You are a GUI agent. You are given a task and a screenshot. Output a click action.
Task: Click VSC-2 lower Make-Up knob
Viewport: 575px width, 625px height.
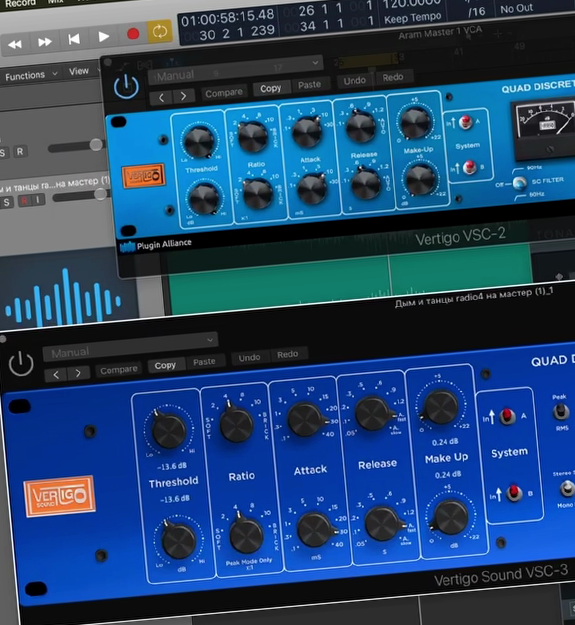[x=420, y=179]
